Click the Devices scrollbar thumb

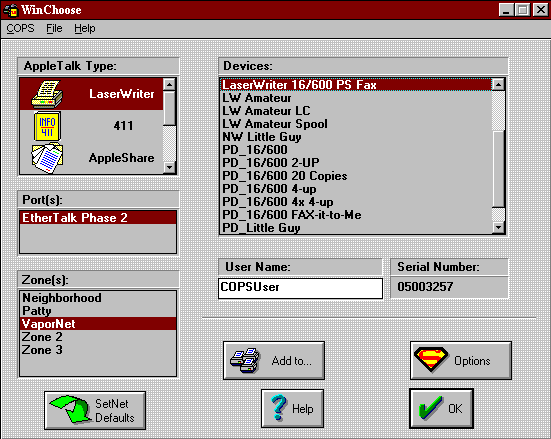(x=499, y=169)
